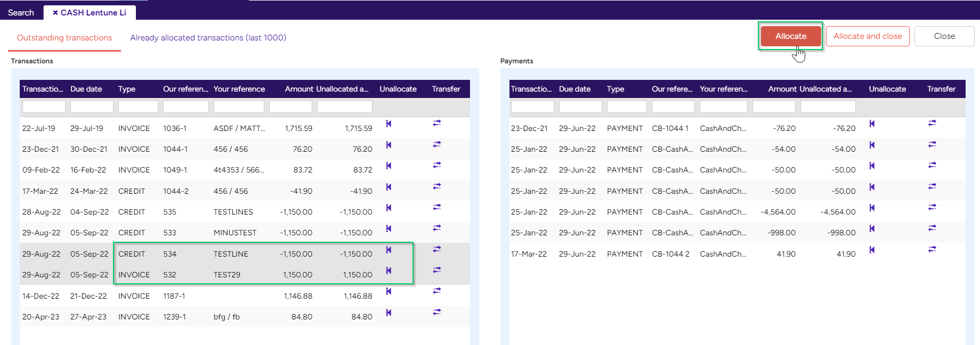Click unallocate icon for payment -998.00
Image resolution: width=980 pixels, height=345 pixels.
(872, 228)
